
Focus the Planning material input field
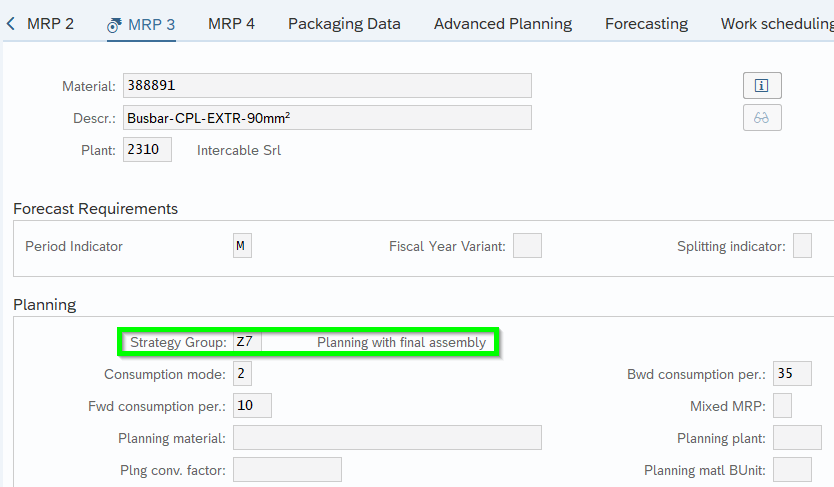click(x=387, y=438)
